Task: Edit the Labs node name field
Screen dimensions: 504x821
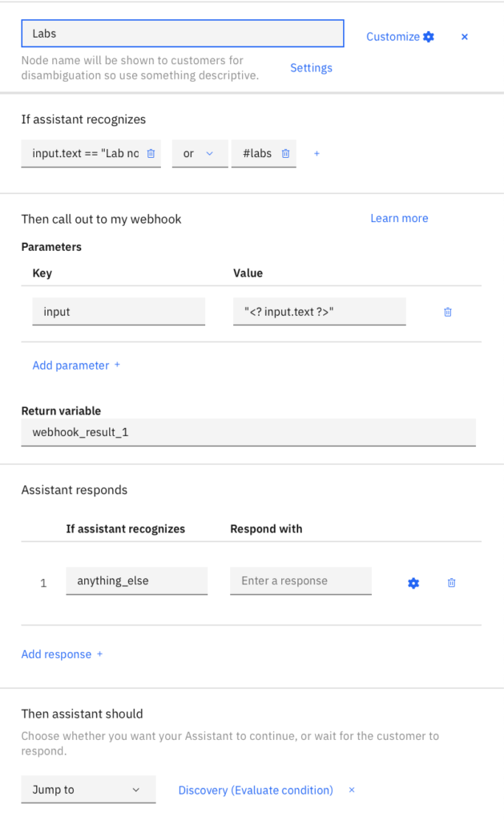Action: tap(182, 34)
